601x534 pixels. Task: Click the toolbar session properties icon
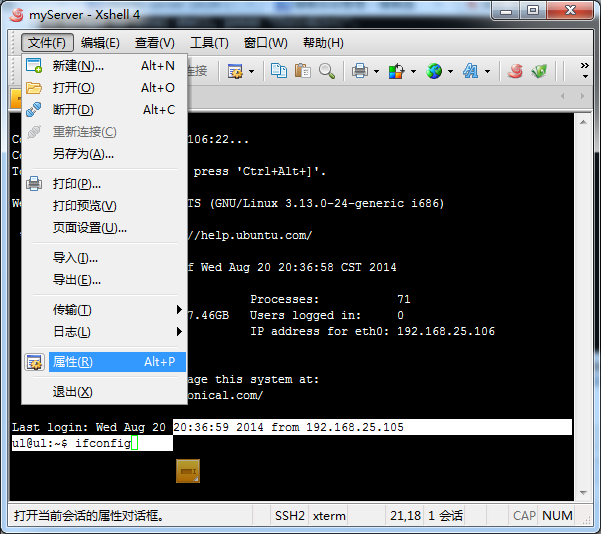[x=235, y=71]
